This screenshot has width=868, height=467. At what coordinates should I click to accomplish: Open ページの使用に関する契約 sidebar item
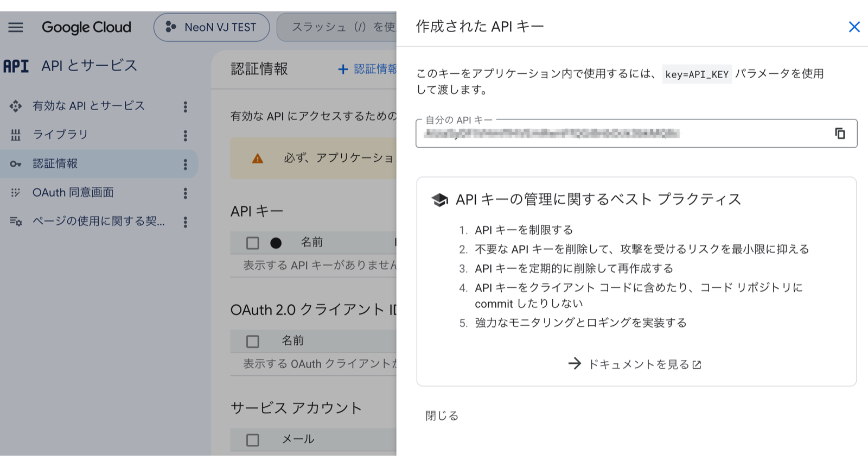[99, 221]
